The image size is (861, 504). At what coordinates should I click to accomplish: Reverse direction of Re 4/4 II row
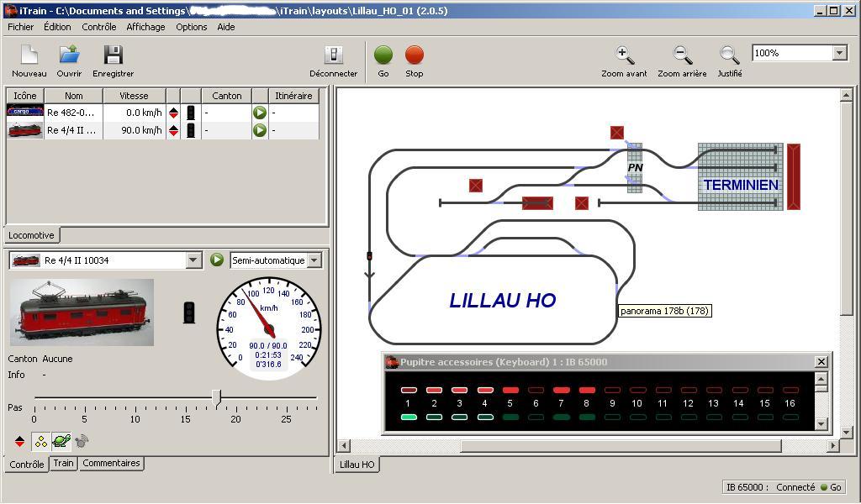(x=173, y=130)
